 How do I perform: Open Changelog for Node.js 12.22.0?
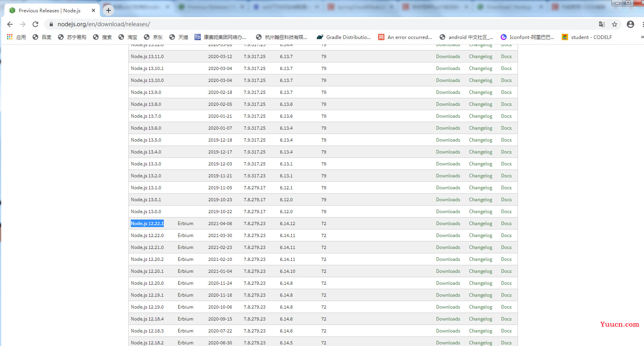point(481,235)
